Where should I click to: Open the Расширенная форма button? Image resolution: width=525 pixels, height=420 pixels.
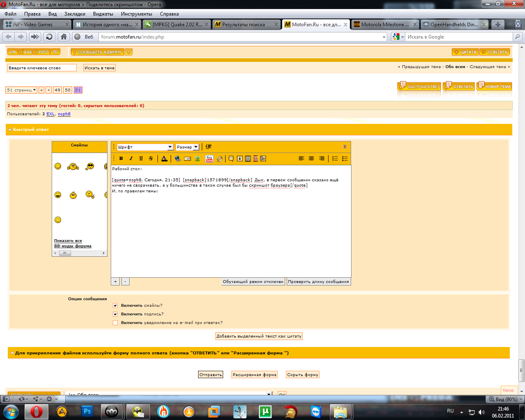pos(254,374)
